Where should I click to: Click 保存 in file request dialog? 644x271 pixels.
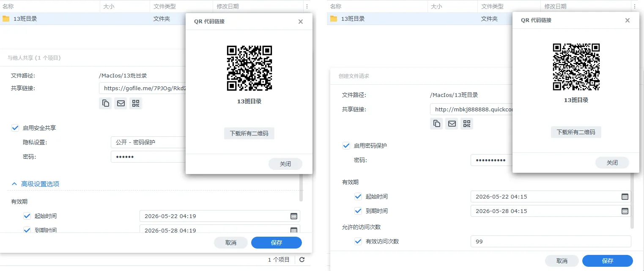click(x=608, y=261)
